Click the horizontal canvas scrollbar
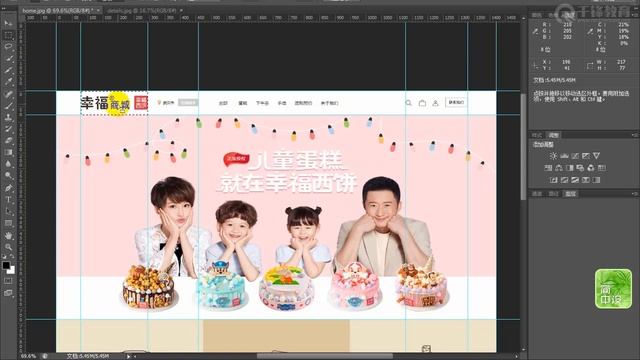 (x=324, y=356)
